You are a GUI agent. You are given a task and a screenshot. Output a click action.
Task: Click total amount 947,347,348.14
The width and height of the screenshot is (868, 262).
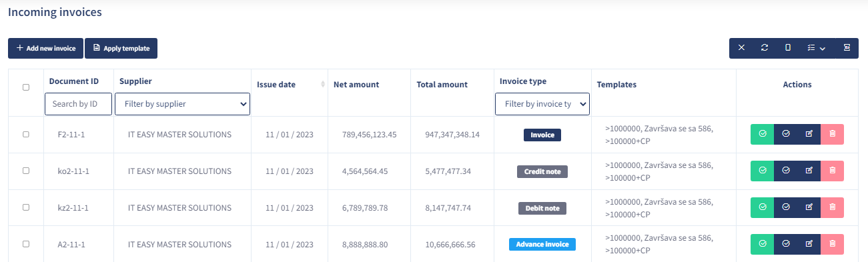point(452,135)
